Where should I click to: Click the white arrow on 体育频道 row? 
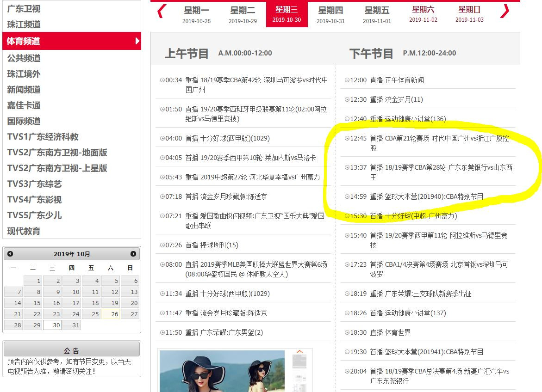click(x=137, y=41)
